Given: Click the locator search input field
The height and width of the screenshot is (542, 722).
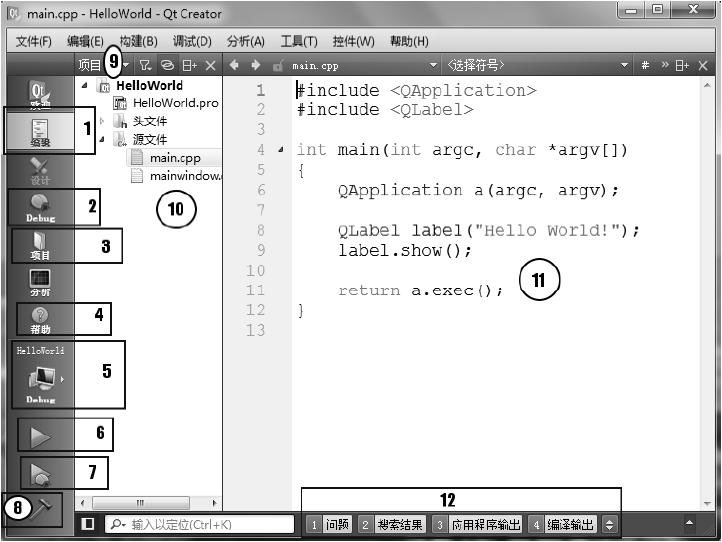Looking at the screenshot, I should click(x=208, y=524).
